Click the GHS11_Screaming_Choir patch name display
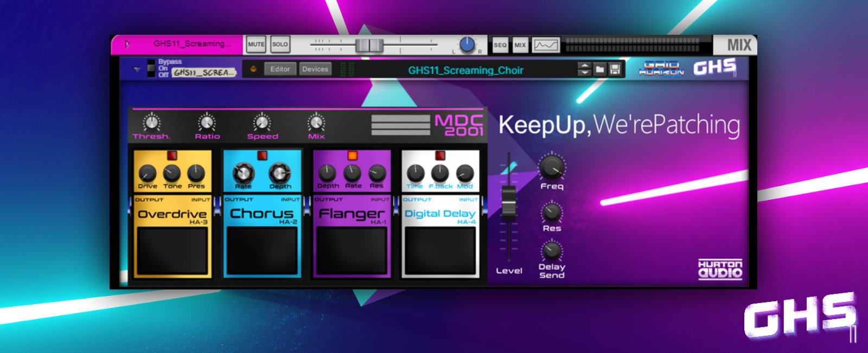 click(x=465, y=70)
